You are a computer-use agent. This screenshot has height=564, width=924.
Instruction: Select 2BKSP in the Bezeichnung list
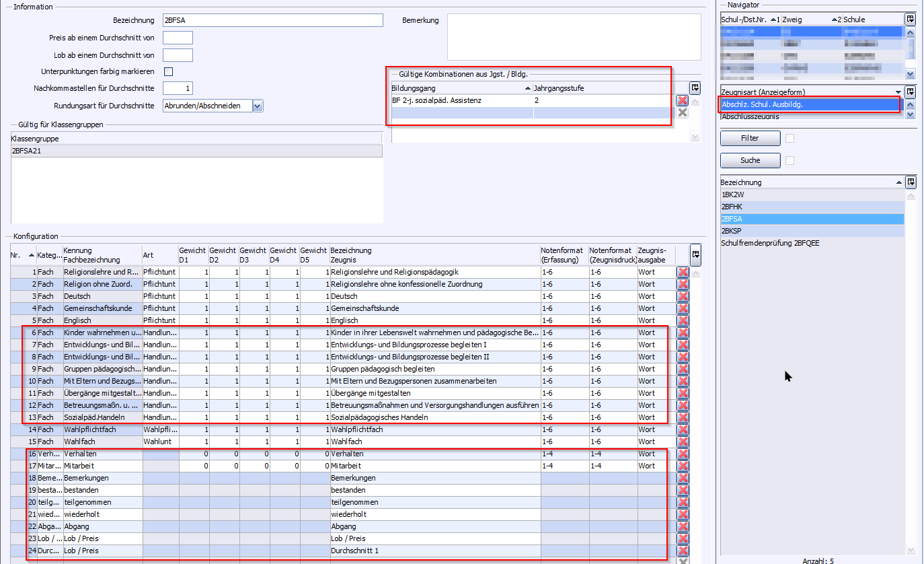click(x=732, y=231)
